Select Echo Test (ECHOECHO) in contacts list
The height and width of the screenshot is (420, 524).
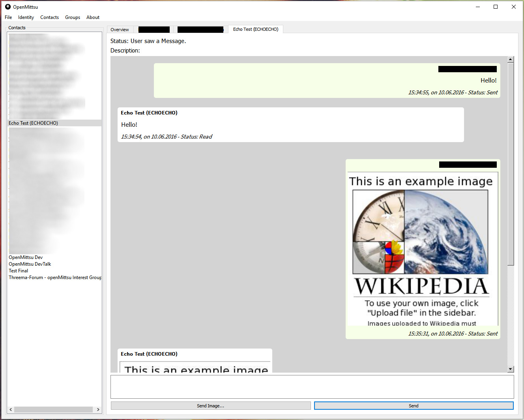pos(54,123)
